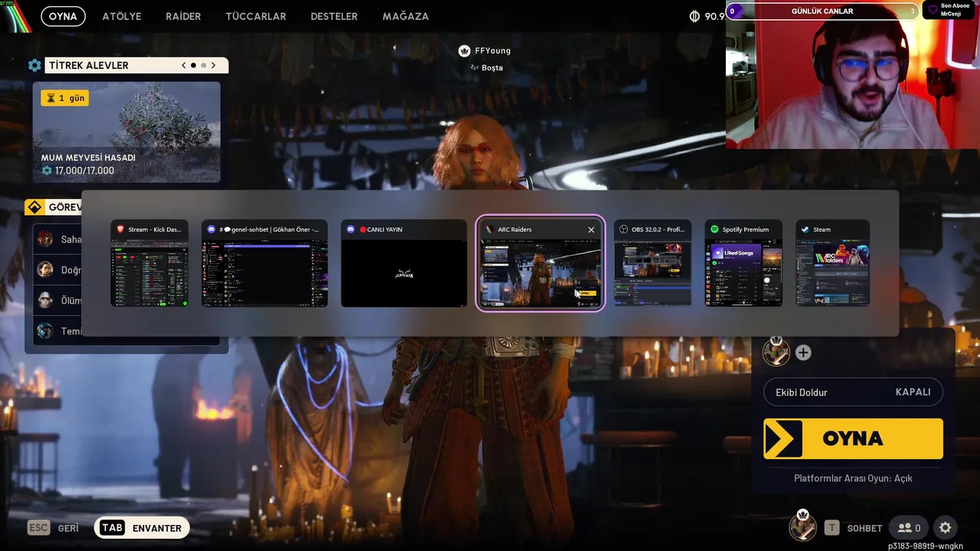Open chat with T SOHBET button
Screen dimensions: 980x551
pos(853,528)
